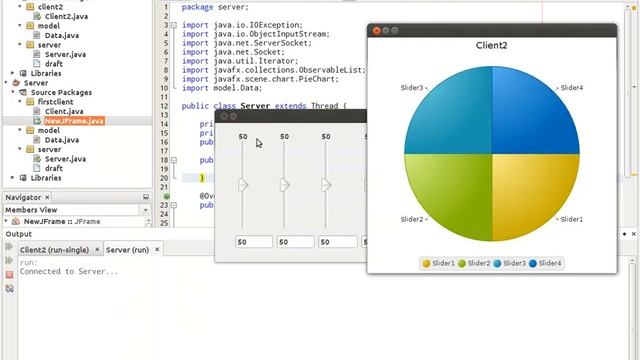
Task: Expand the Libraries node under Server project
Action: tap(13, 178)
